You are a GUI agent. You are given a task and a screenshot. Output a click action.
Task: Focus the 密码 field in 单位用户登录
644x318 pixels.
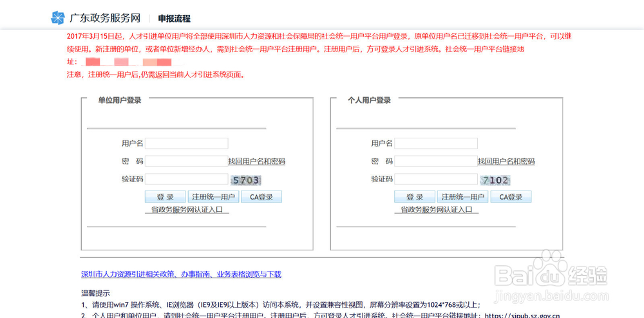(187, 162)
